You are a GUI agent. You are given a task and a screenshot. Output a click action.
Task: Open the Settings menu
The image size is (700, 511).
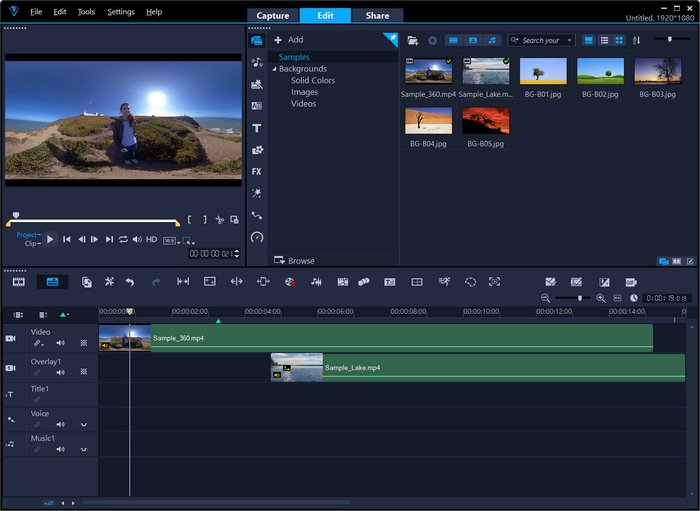(121, 12)
